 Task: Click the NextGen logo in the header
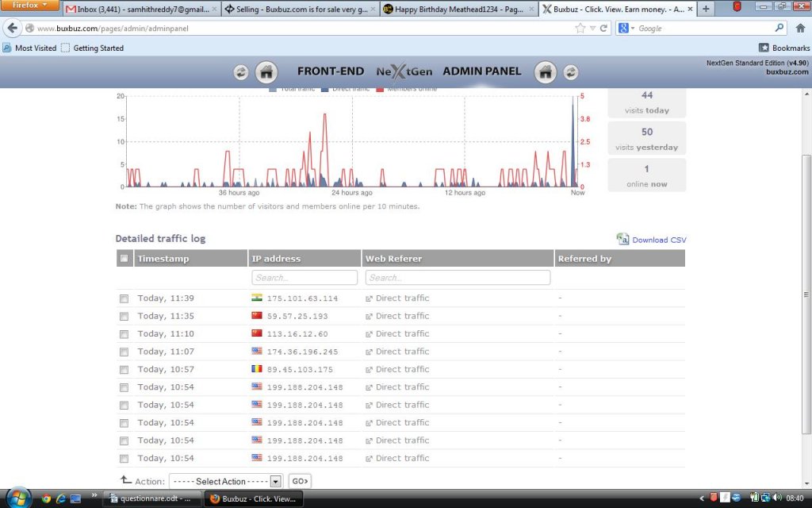point(404,71)
